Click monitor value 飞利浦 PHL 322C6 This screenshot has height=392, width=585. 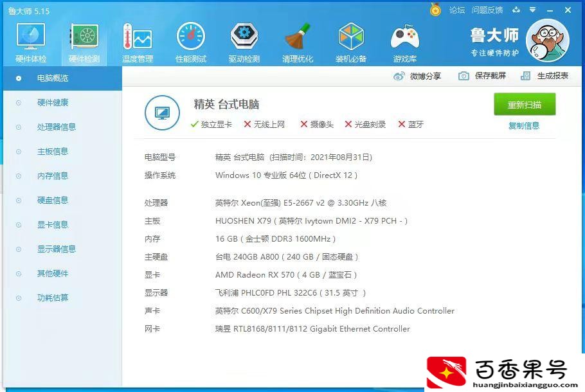pos(291,293)
